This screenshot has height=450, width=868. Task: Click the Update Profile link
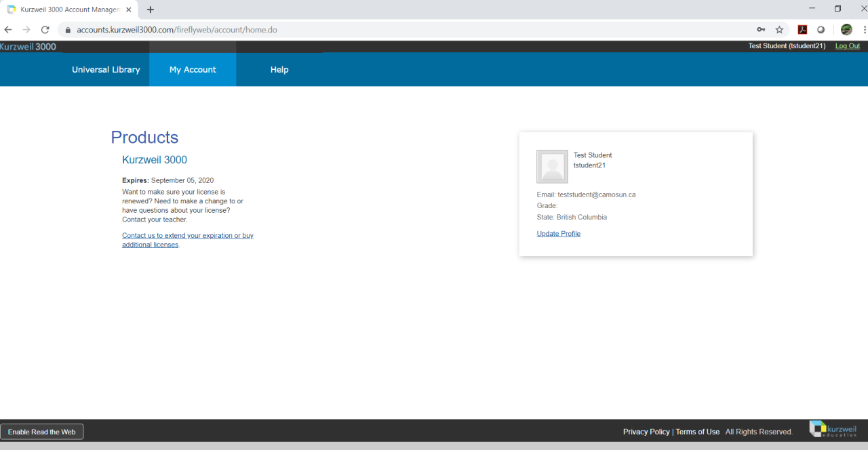tap(559, 234)
